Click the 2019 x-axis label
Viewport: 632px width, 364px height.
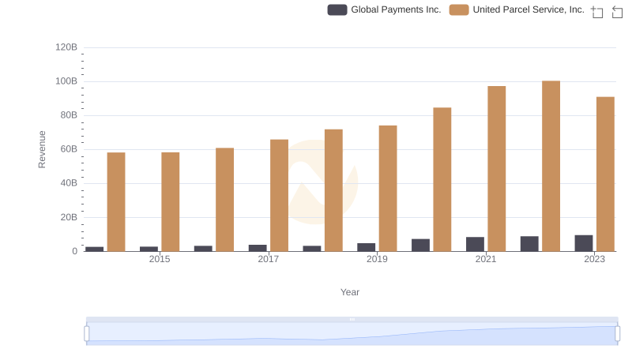(378, 259)
